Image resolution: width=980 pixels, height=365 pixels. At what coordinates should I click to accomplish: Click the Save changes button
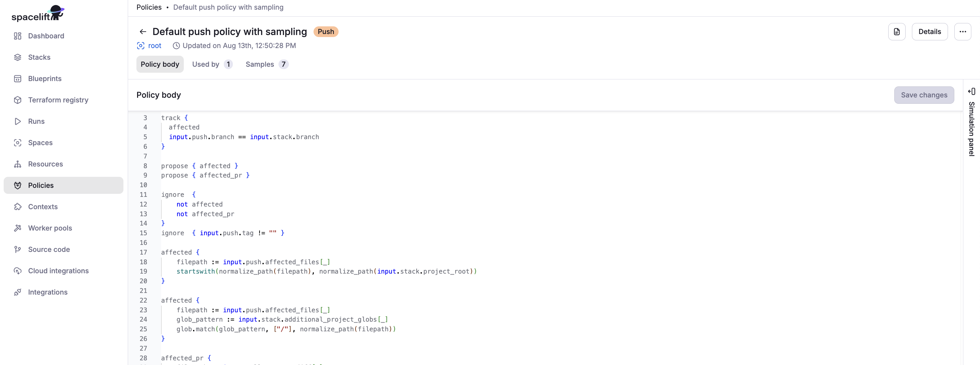(923, 95)
